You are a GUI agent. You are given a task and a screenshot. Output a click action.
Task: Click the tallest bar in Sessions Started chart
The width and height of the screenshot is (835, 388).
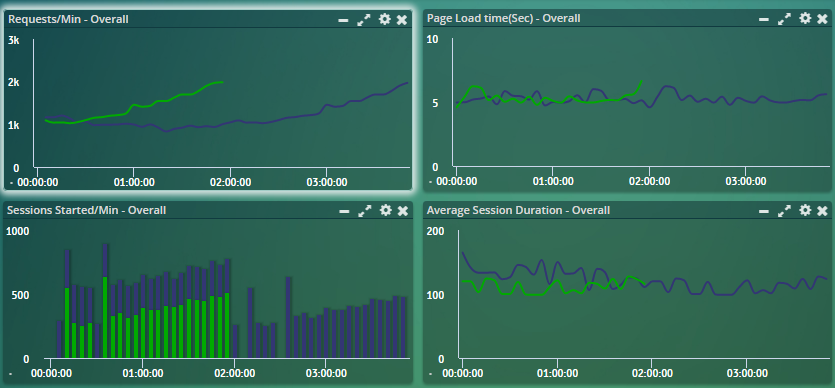[x=105, y=301]
